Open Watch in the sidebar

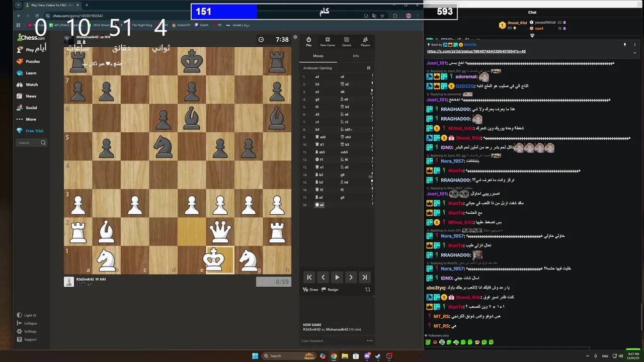pyautogui.click(x=28, y=84)
